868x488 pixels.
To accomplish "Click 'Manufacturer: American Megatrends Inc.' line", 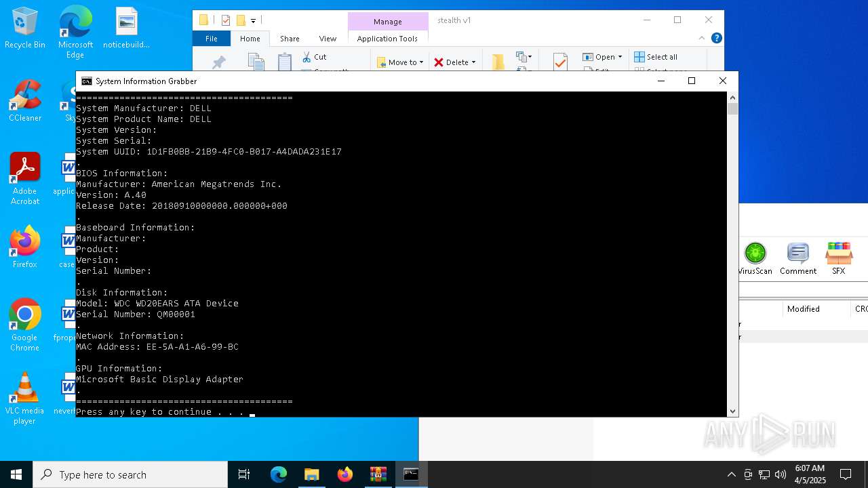I will coord(178,184).
